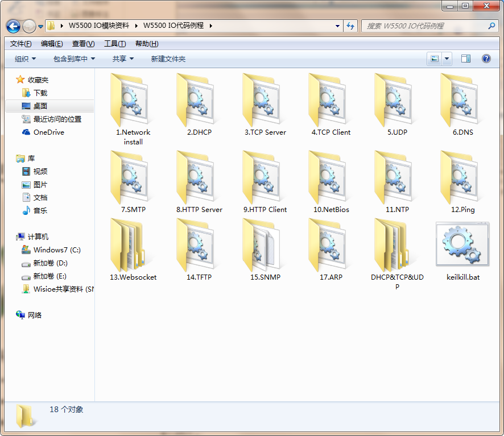The height and width of the screenshot is (436, 504).
Task: Select the 9.HTTP Client folder
Action: pyautogui.click(x=265, y=182)
